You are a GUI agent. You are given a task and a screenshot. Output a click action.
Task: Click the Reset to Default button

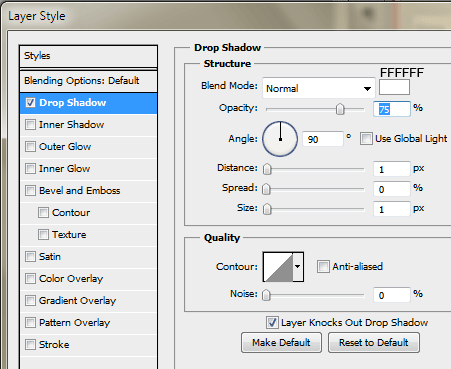click(374, 342)
